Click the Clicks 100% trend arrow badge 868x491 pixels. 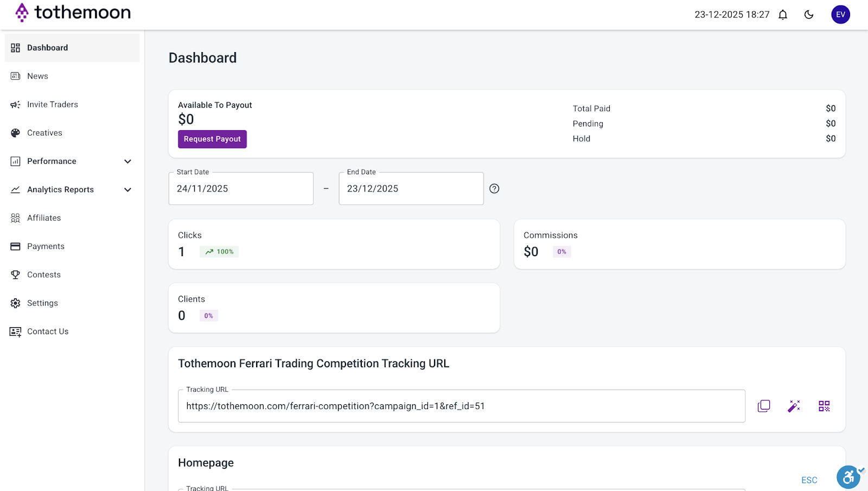pyautogui.click(x=219, y=252)
